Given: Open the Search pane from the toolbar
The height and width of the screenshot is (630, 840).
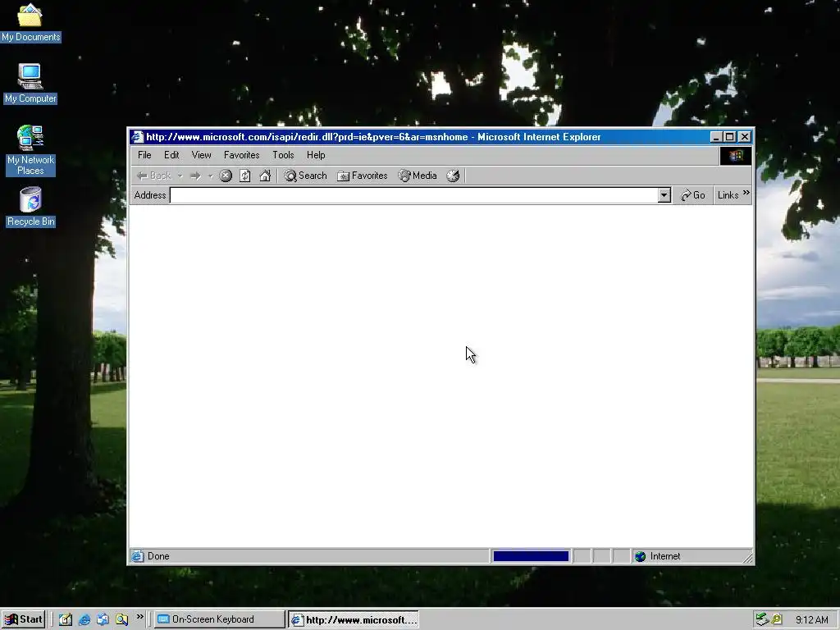Looking at the screenshot, I should [x=305, y=176].
